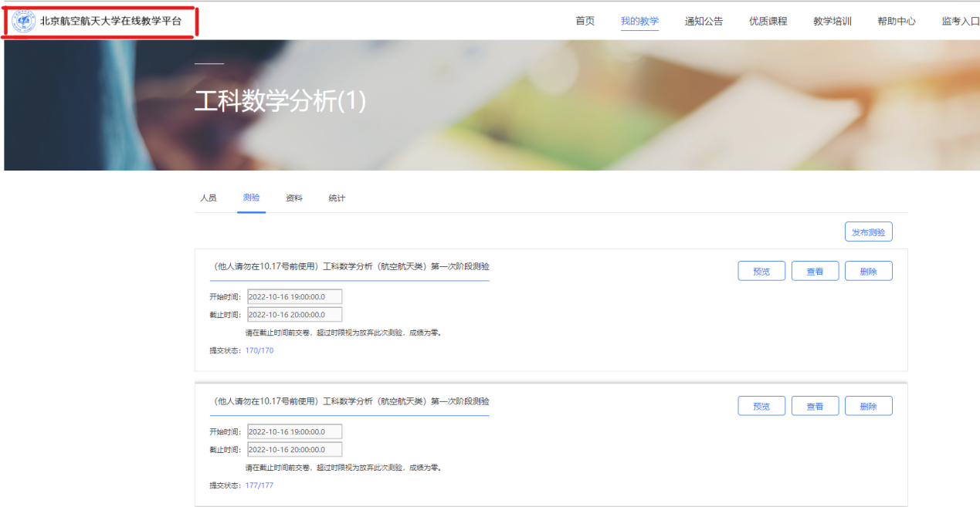Switch to the 资料 tab
The width and height of the screenshot is (980, 507).
point(294,198)
